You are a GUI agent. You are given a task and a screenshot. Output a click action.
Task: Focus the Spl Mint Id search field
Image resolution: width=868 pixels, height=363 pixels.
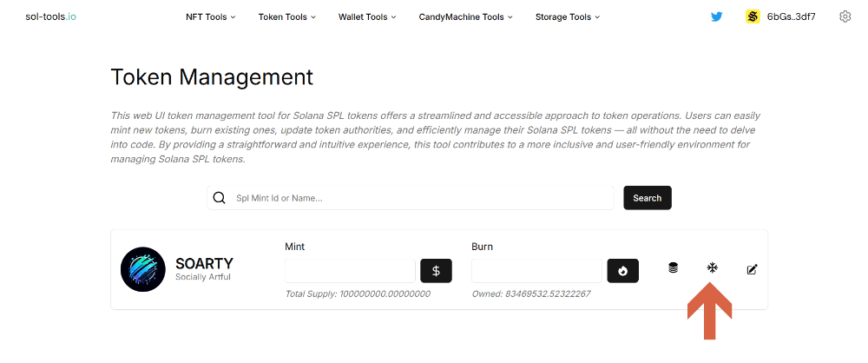[x=421, y=198]
